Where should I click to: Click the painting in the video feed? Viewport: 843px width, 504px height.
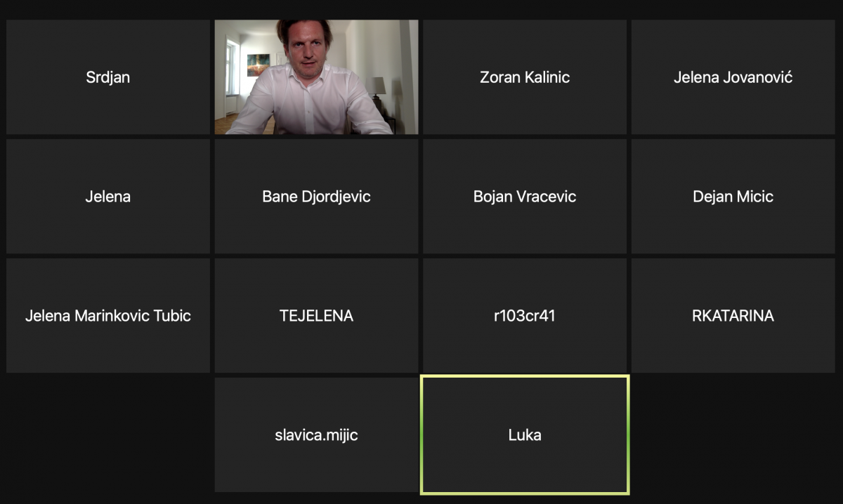click(257, 66)
